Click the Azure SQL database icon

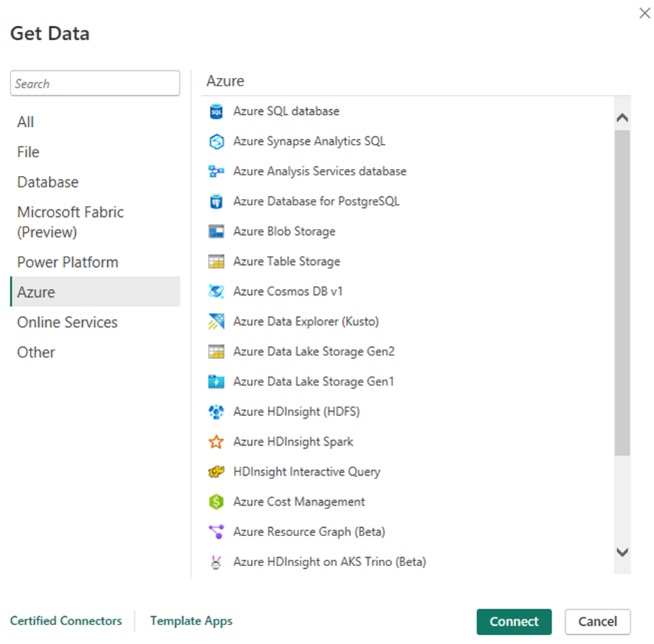(x=216, y=112)
